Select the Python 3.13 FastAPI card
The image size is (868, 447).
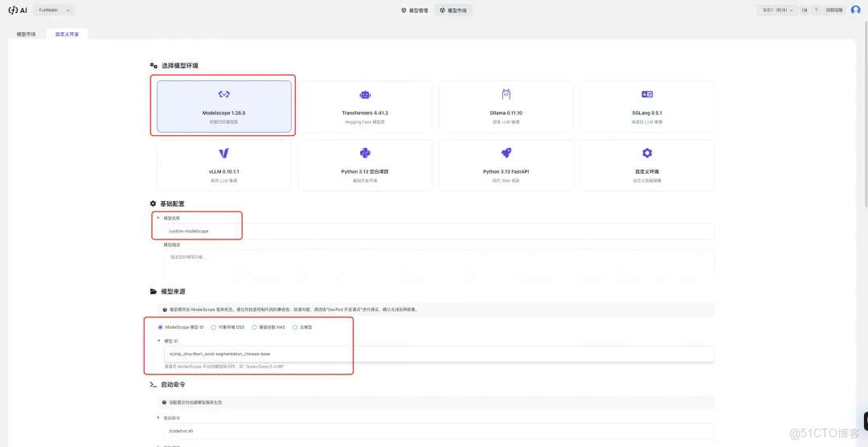(x=506, y=165)
